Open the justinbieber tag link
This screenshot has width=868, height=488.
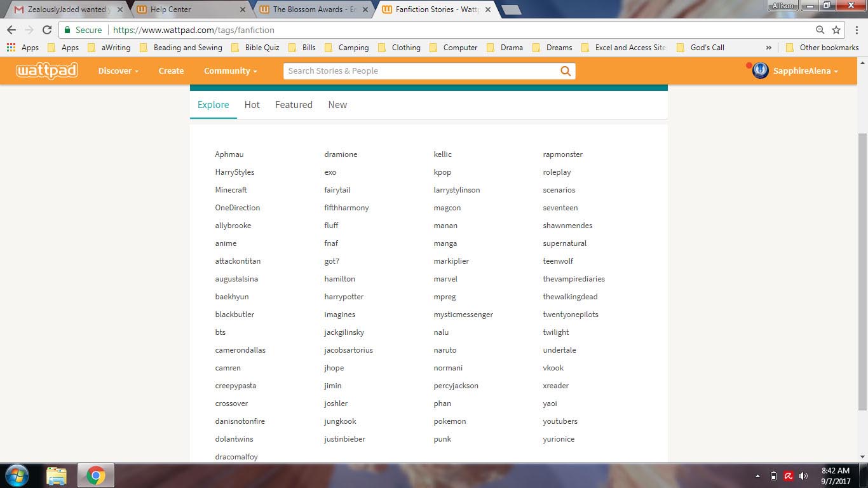[x=345, y=439]
